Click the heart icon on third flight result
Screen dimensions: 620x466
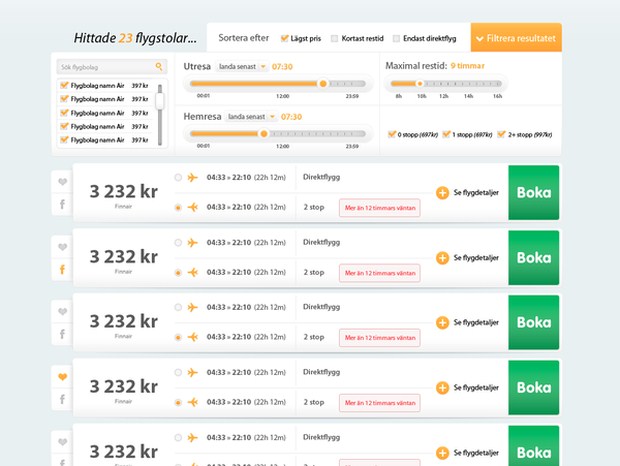62,312
